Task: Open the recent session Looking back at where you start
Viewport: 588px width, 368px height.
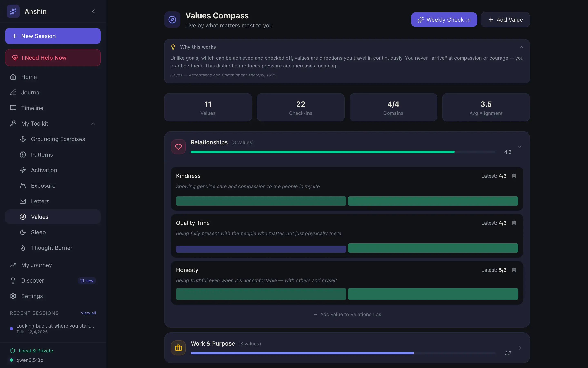Action: click(x=53, y=329)
